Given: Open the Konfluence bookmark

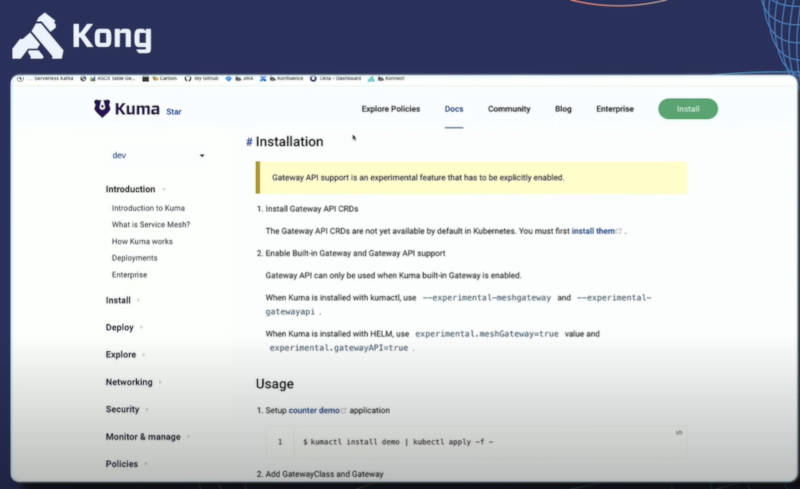Looking at the screenshot, I should tap(286, 79).
